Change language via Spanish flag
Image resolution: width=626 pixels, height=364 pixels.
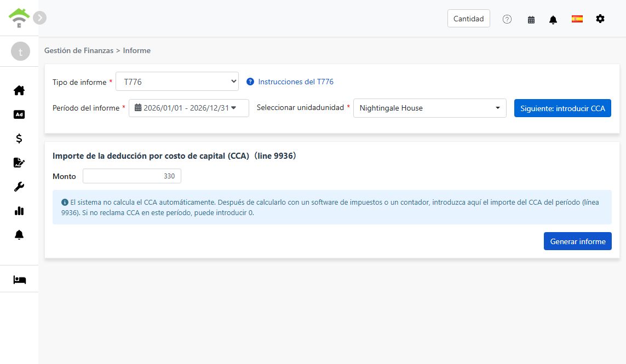click(577, 19)
